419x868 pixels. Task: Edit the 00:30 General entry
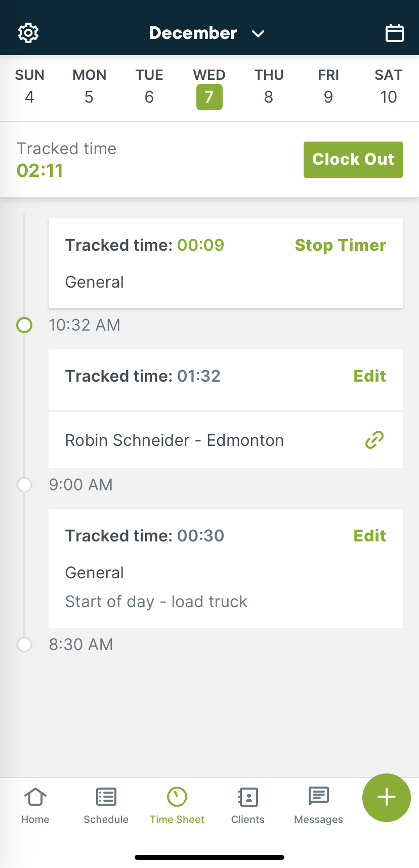[369, 536]
